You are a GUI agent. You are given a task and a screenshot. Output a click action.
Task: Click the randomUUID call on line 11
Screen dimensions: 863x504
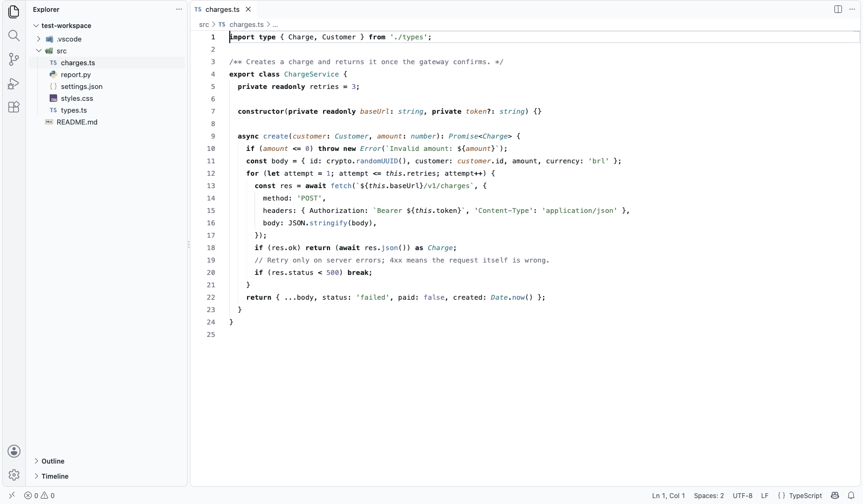(x=377, y=161)
